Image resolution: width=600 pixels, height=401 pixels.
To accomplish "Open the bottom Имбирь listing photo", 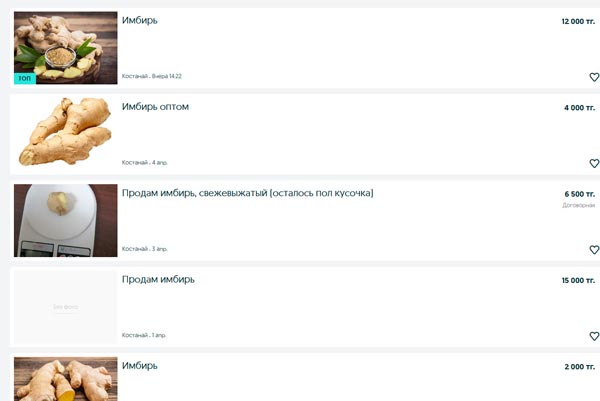I will (66, 379).
